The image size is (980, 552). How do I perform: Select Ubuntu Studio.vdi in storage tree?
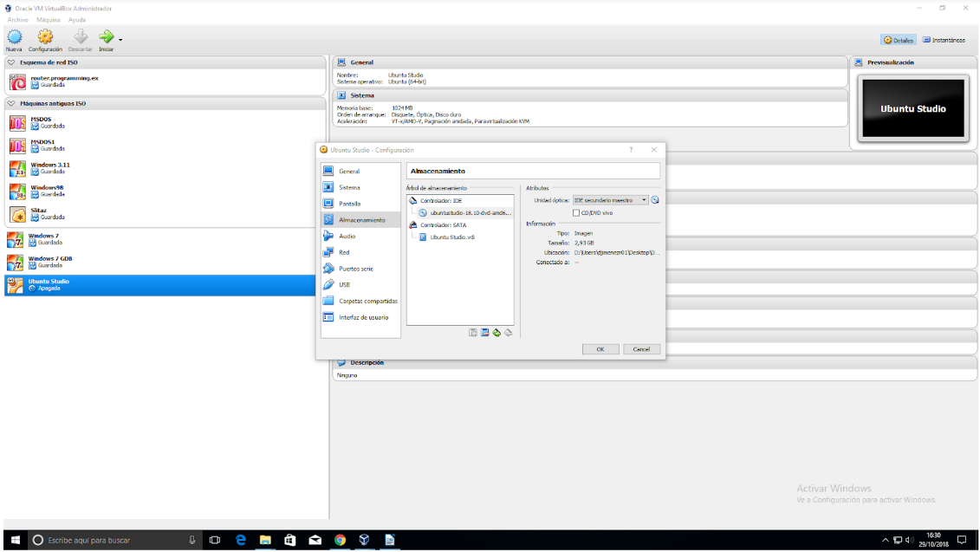point(452,237)
